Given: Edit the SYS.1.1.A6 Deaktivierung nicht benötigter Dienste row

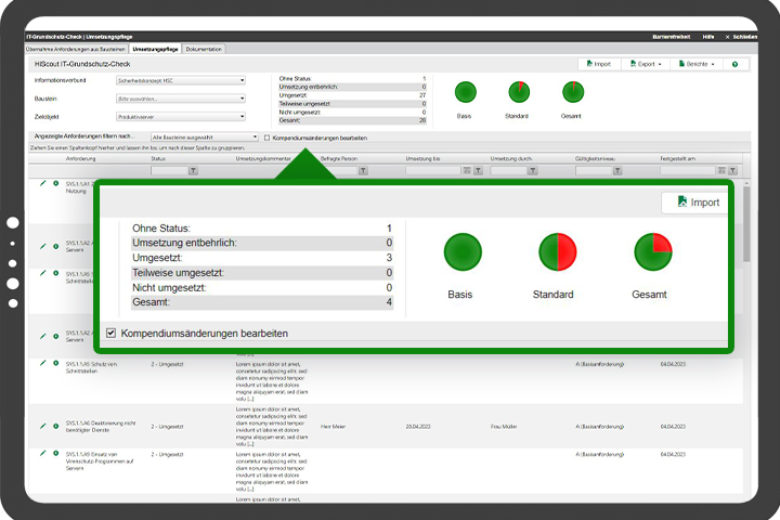Looking at the screenshot, I should pyautogui.click(x=43, y=426).
